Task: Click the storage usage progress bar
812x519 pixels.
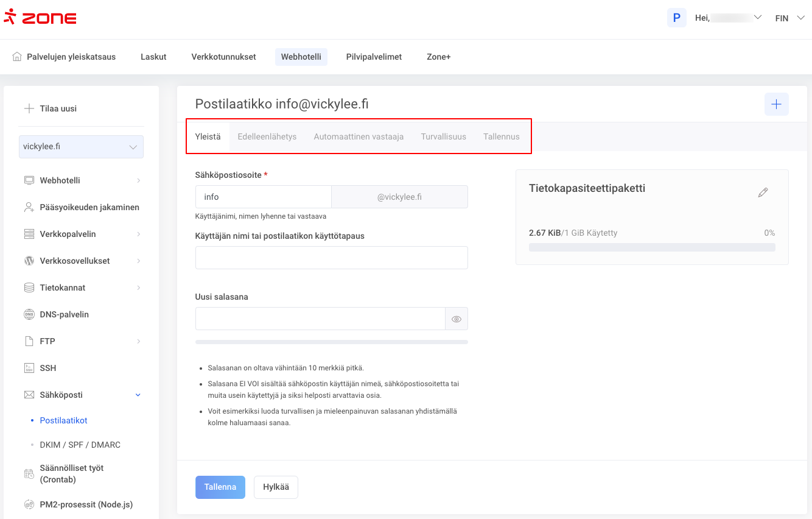Action: (651, 247)
